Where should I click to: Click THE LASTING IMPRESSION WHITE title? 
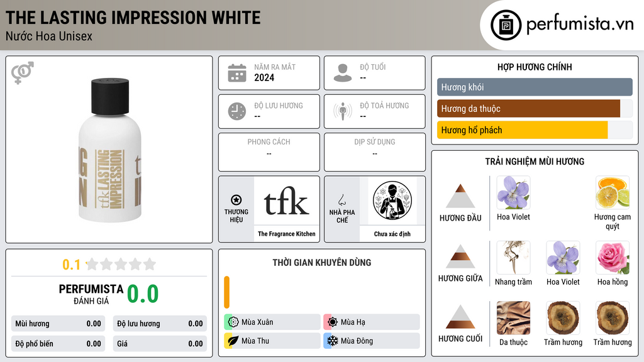133,18
